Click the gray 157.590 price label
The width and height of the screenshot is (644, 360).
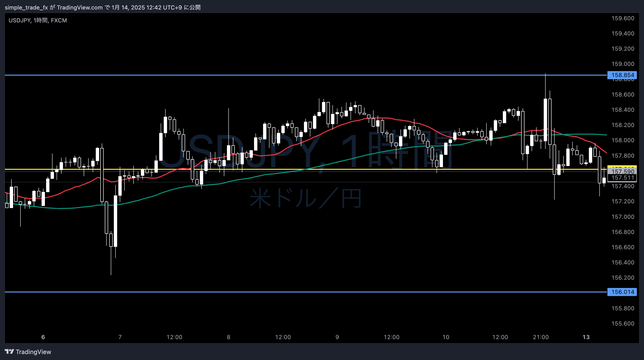pyautogui.click(x=623, y=171)
